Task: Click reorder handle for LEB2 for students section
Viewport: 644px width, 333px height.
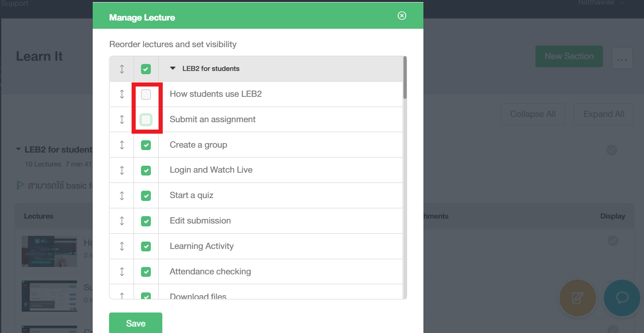Action: pyautogui.click(x=122, y=69)
